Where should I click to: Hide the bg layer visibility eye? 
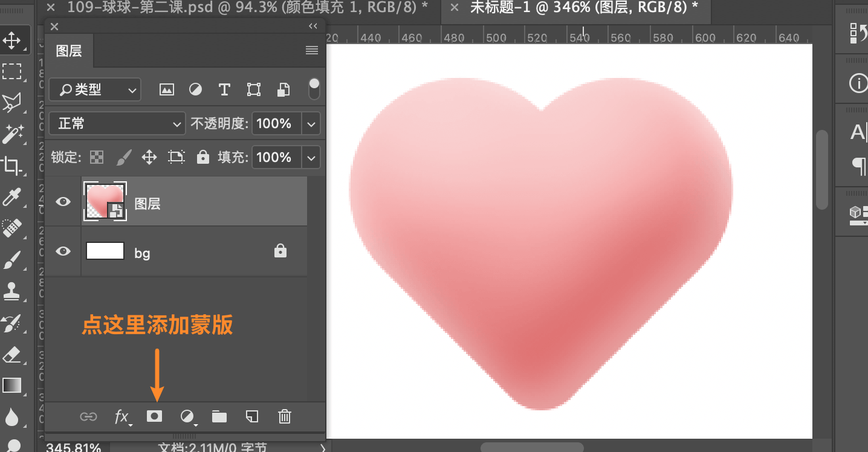(x=63, y=251)
